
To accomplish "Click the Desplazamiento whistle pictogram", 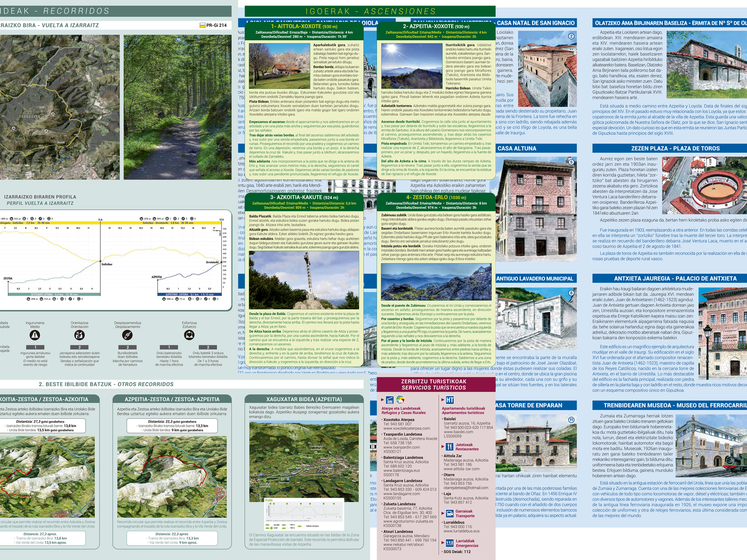I will (127, 335).
